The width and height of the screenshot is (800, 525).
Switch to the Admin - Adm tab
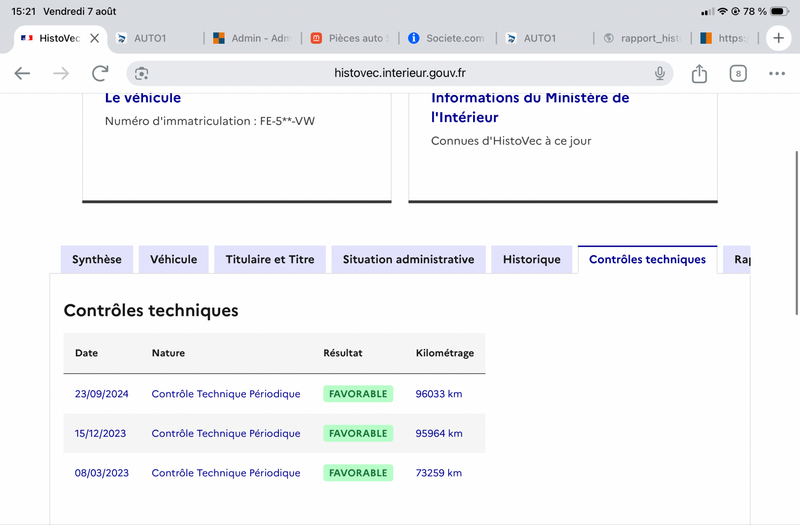253,38
